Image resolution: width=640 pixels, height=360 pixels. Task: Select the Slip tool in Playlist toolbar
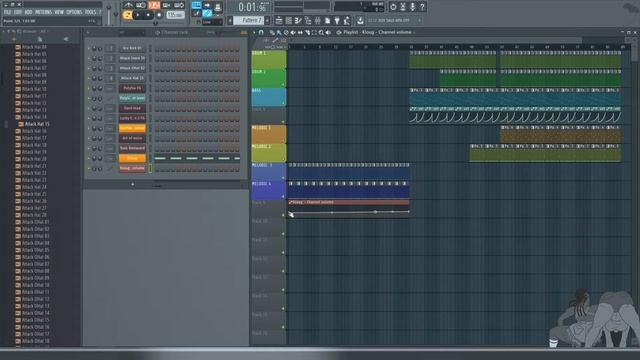[x=300, y=32]
